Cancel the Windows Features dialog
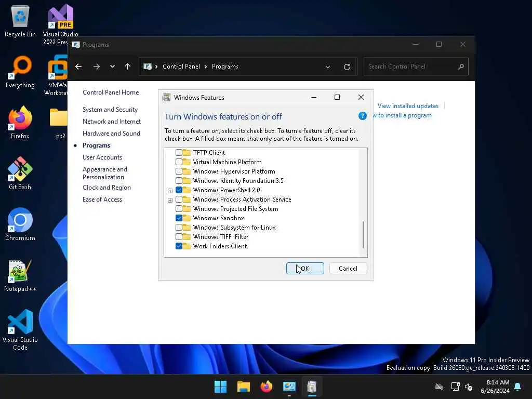Screen dimensions: 532x399 pos(348,269)
